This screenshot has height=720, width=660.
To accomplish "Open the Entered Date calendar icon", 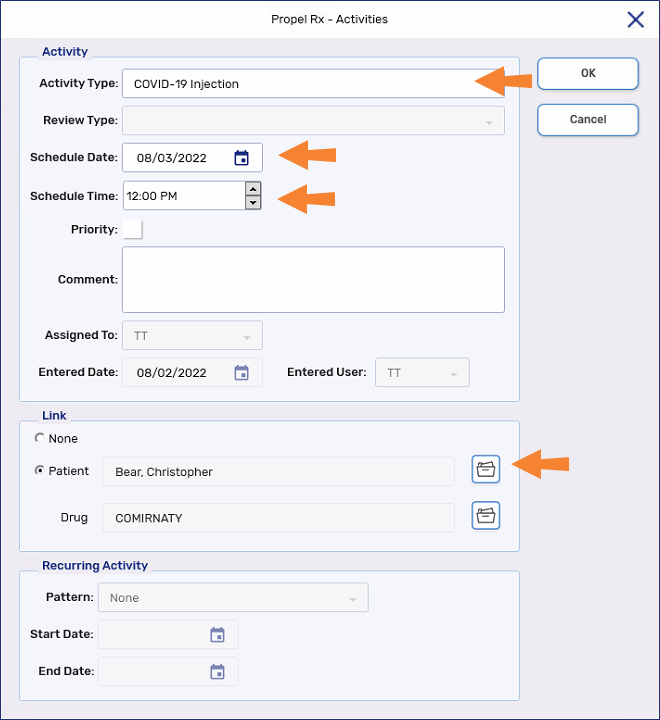I will (x=241, y=373).
